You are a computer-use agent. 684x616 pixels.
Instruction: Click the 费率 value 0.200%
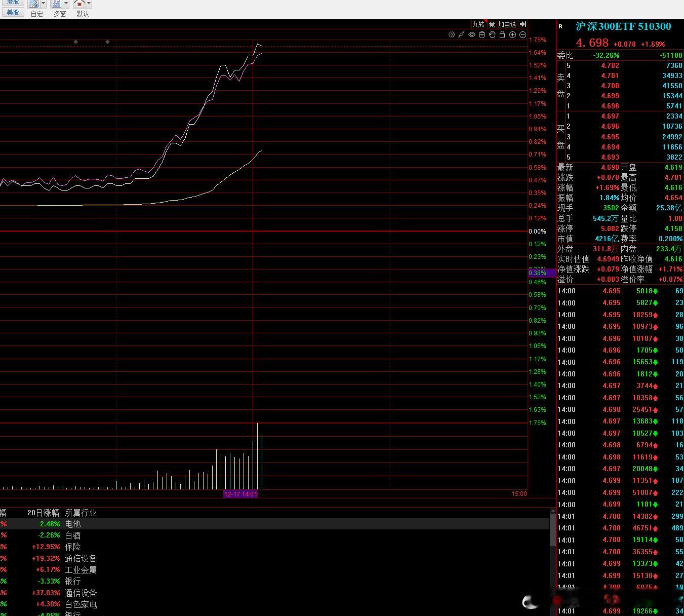point(671,239)
